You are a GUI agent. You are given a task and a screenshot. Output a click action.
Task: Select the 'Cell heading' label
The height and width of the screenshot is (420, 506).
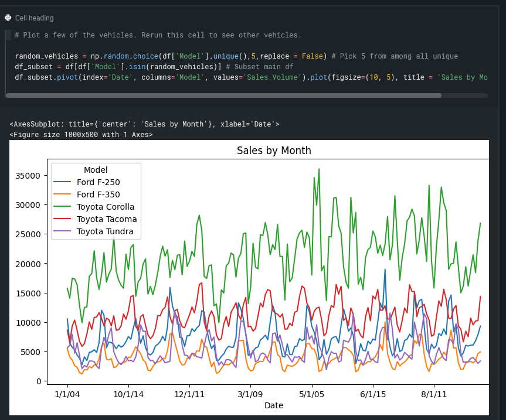[x=34, y=18]
